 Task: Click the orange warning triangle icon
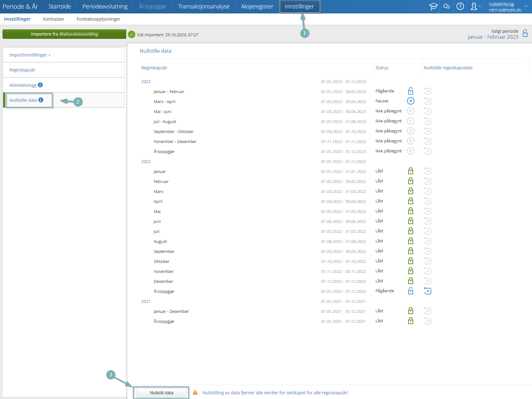click(x=195, y=392)
